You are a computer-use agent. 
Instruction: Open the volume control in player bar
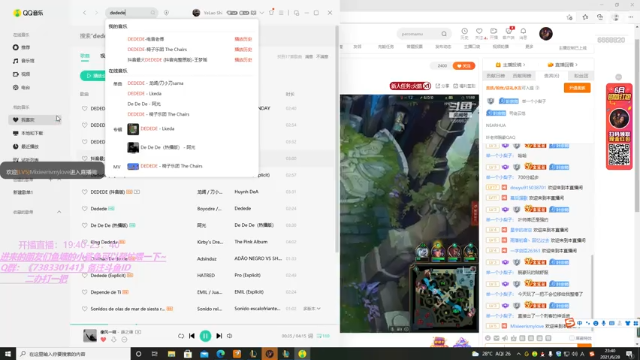click(230, 336)
